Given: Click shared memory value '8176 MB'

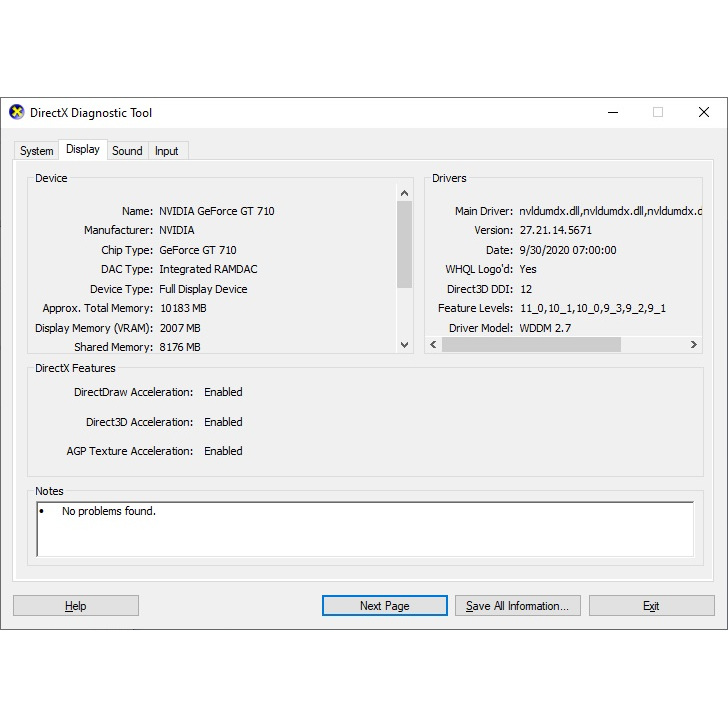Looking at the screenshot, I should [x=180, y=347].
